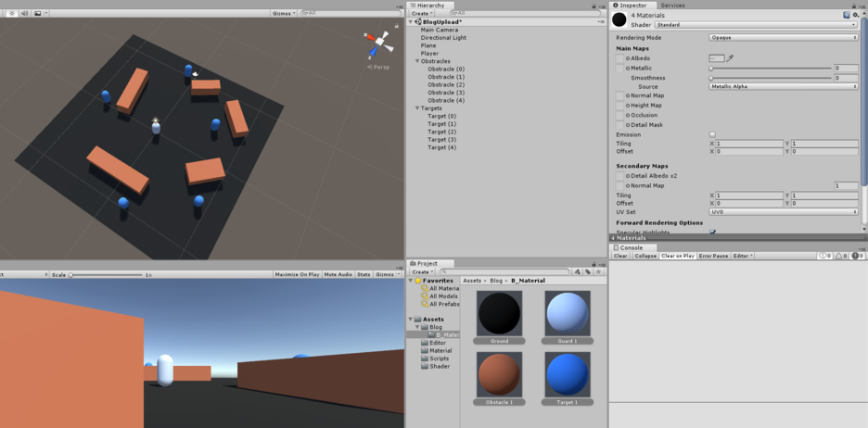Open the Blog folder in Assets
The image size is (868, 428).
[436, 327]
